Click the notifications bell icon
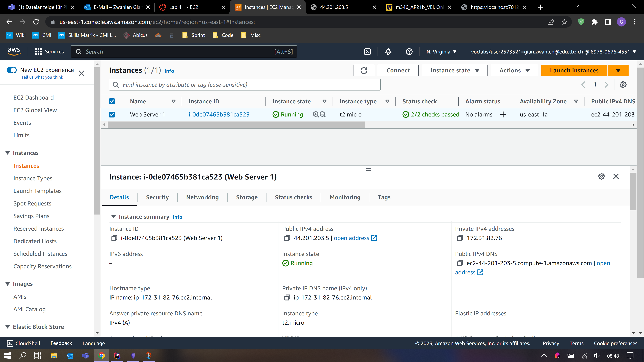Image resolution: width=644 pixels, height=362 pixels. pyautogui.click(x=388, y=52)
